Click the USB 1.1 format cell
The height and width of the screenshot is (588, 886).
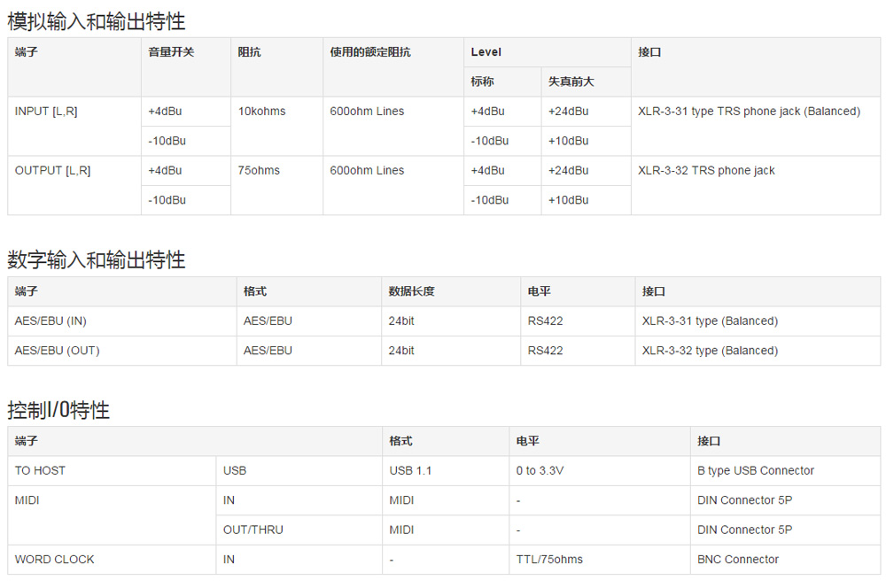coord(410,471)
